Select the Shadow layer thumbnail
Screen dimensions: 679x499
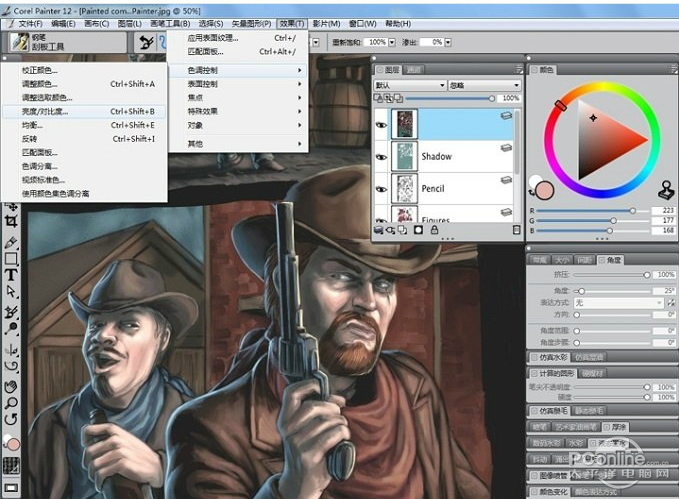tap(405, 156)
